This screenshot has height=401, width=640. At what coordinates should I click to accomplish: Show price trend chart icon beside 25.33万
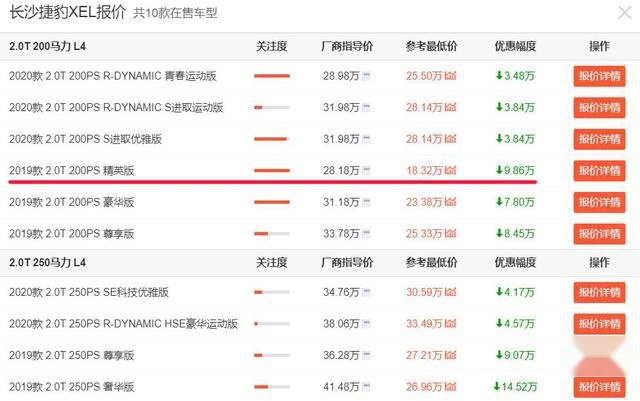(451, 233)
